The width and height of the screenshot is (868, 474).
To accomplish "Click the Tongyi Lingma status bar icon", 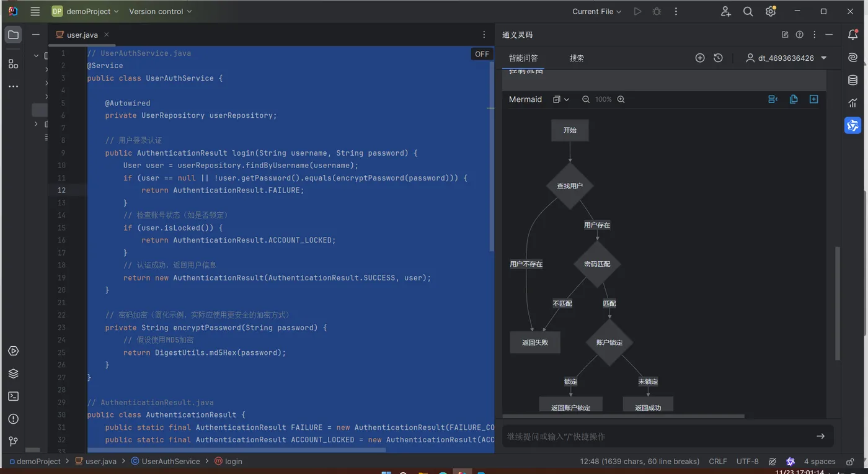I will (790, 462).
